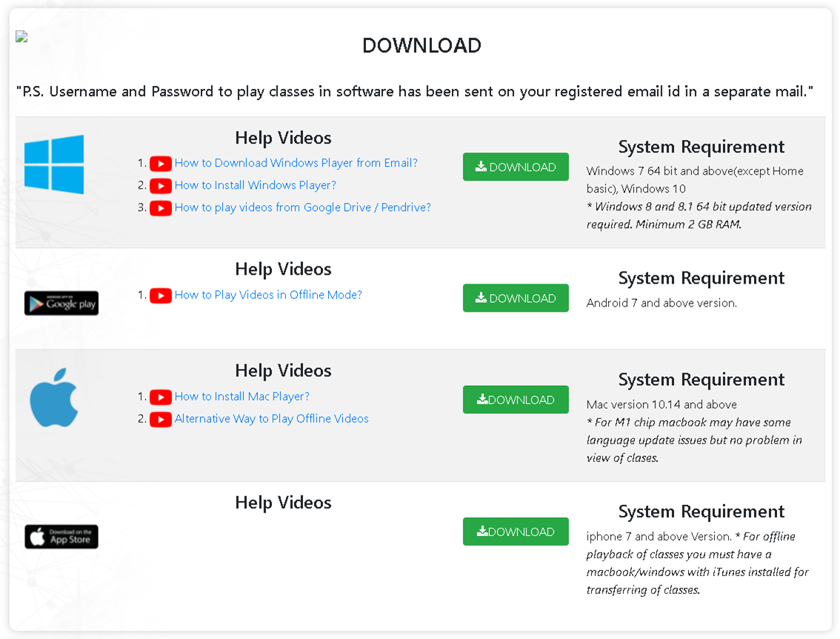Click the 'P.S. Username and Password' notice text
The image size is (840, 639).
pos(415,92)
